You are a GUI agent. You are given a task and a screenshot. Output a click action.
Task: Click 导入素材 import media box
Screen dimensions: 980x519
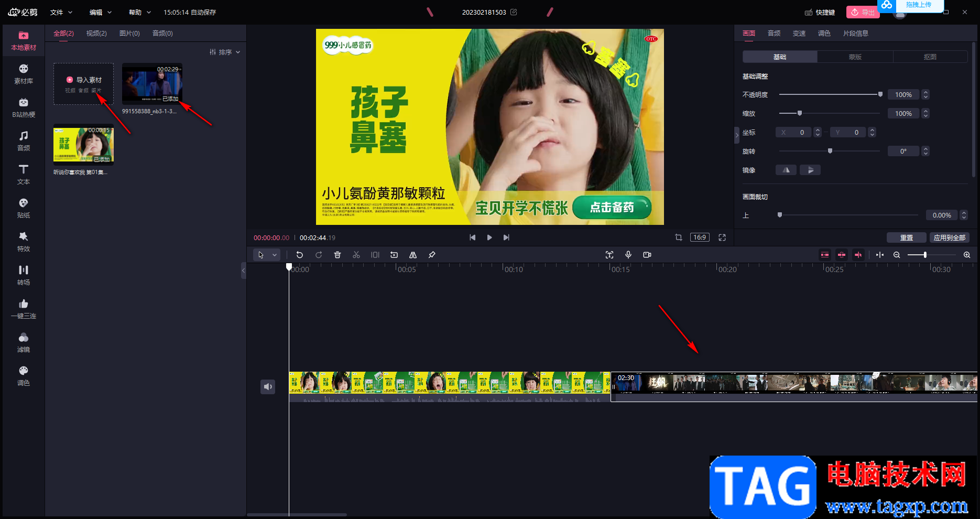coord(83,84)
